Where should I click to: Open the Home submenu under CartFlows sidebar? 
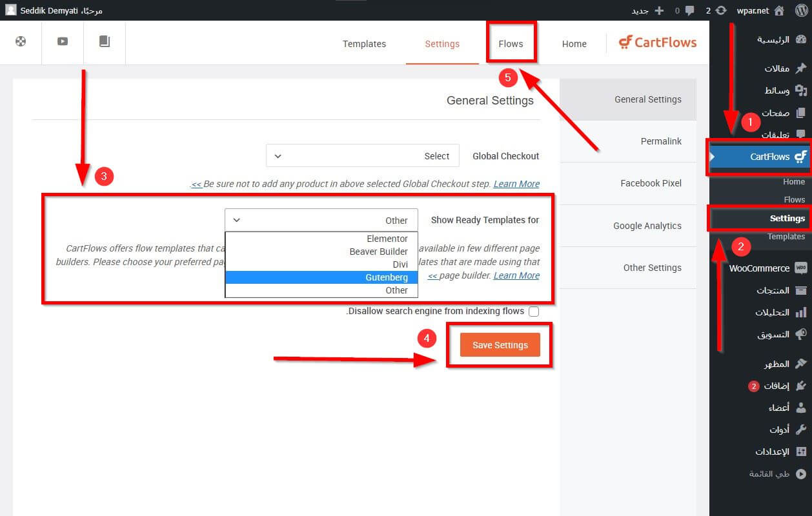coord(794,182)
